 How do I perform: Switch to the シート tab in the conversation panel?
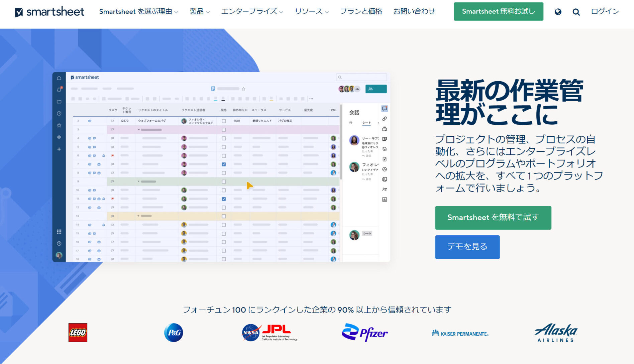pos(366,123)
